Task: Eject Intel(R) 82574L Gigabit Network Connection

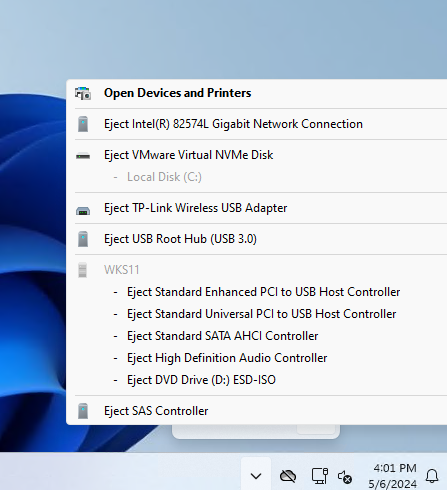Action: tap(233, 124)
